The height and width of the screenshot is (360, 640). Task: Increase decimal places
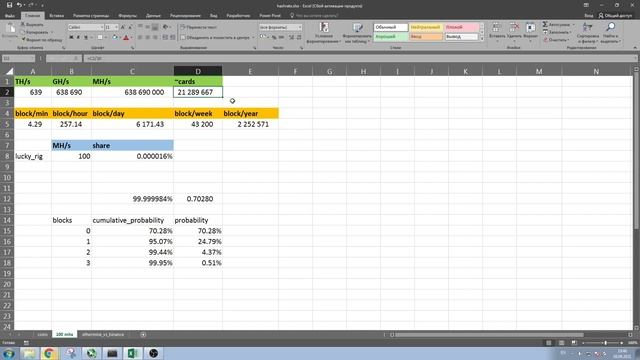click(x=291, y=38)
